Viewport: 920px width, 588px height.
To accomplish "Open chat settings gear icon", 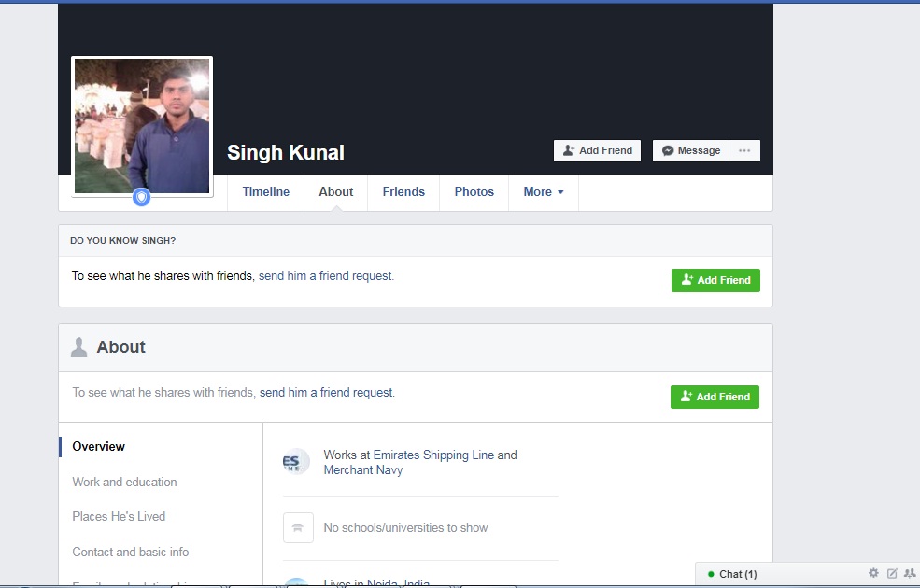I will tap(873, 573).
